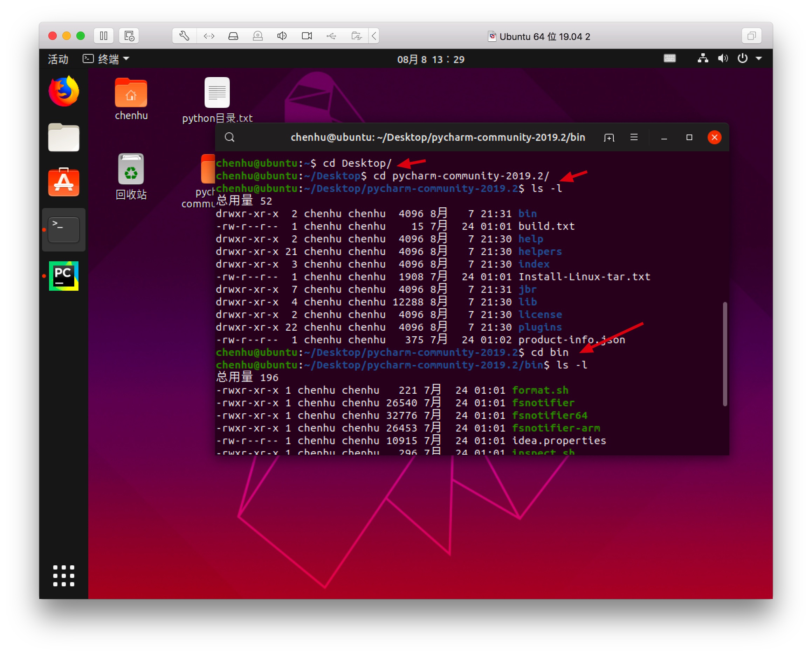Pause the virtual machine
Image resolution: width=812 pixels, height=655 pixels.
click(104, 36)
